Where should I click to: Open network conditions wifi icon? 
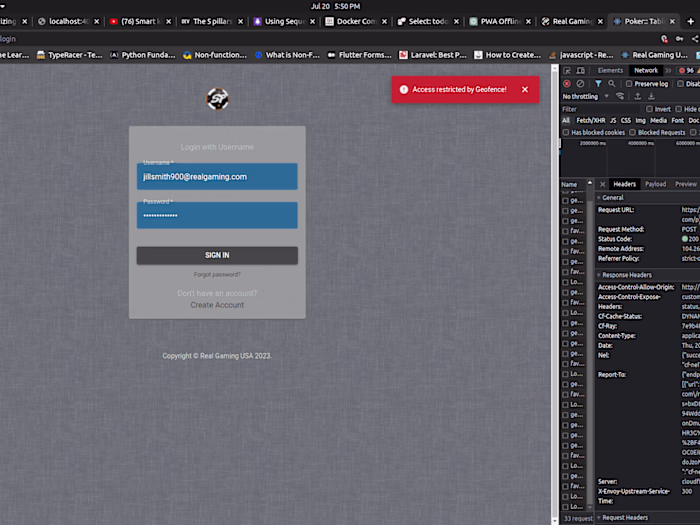click(x=620, y=96)
